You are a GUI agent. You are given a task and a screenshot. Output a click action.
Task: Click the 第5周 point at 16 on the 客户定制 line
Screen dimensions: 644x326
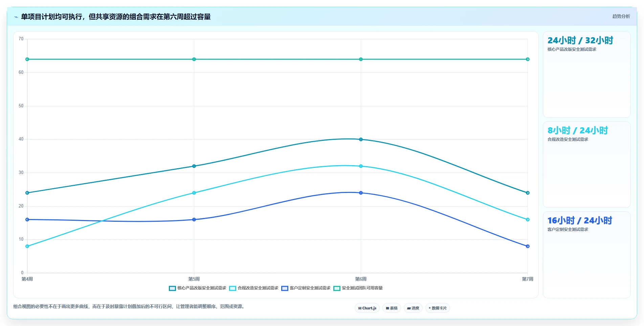coord(194,220)
